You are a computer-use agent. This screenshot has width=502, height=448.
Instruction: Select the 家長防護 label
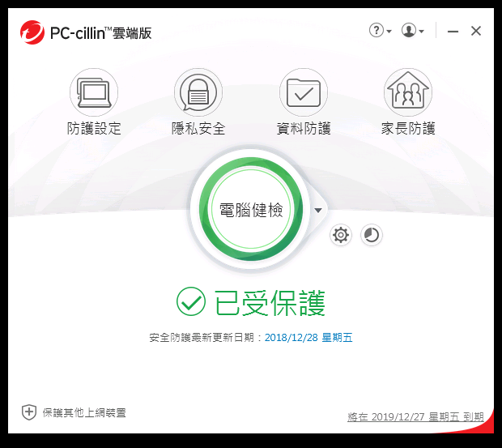(408, 129)
